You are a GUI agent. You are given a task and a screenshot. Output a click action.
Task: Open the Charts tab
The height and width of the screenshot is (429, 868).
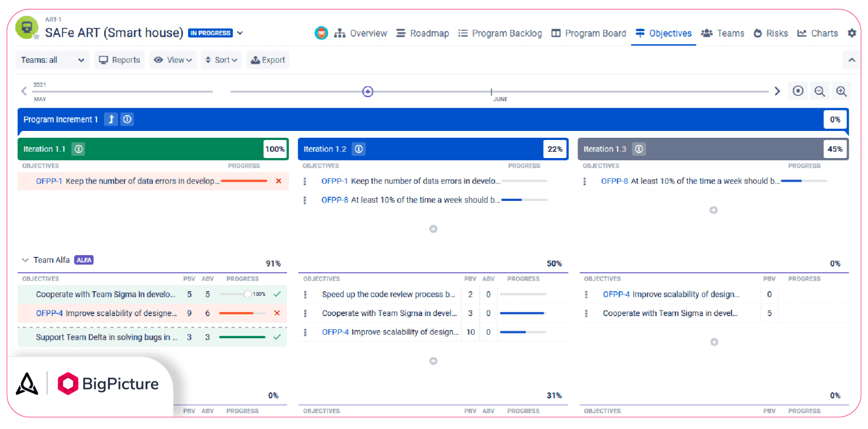point(818,33)
